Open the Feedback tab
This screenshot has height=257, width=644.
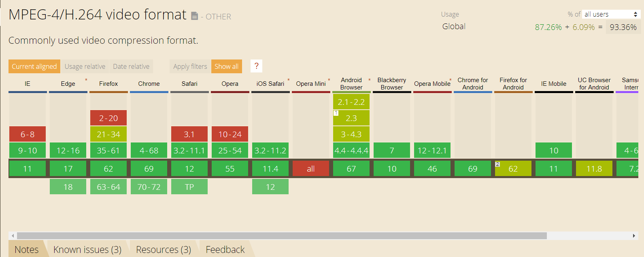(x=225, y=249)
